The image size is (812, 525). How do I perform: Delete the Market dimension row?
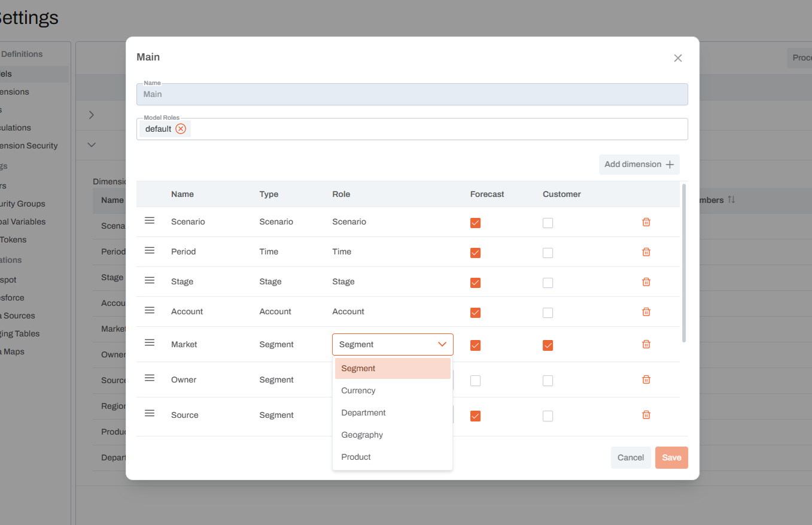click(646, 344)
